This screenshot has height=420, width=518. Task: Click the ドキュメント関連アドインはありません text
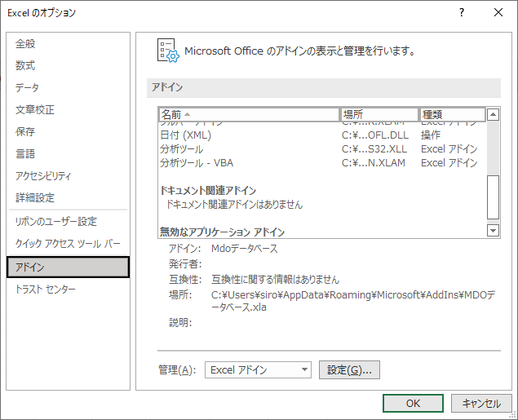[234, 205]
